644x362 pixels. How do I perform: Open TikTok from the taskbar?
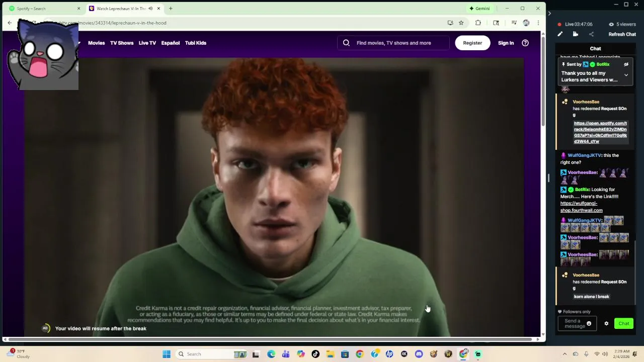click(315, 354)
